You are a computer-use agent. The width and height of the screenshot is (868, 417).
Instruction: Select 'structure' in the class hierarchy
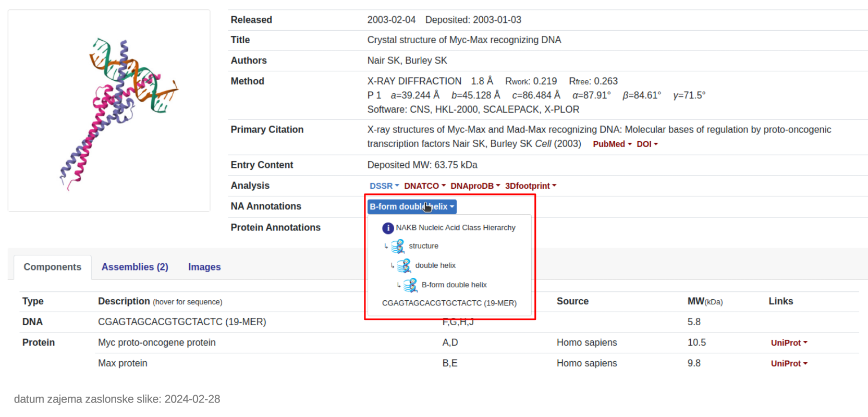click(423, 246)
